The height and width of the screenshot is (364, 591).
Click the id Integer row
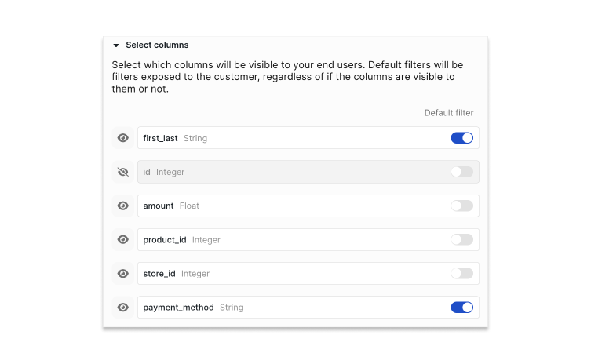308,172
